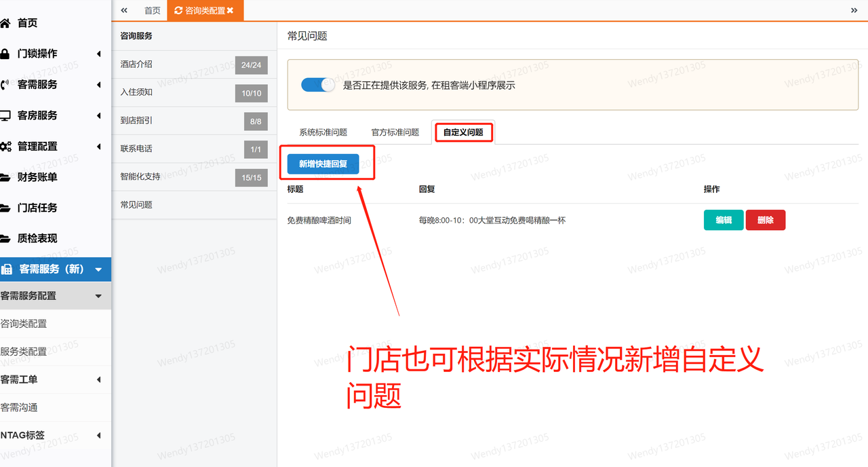Screen dimensions: 868x467
Task: Click the 客房服务 monitor icon
Action: point(9,115)
